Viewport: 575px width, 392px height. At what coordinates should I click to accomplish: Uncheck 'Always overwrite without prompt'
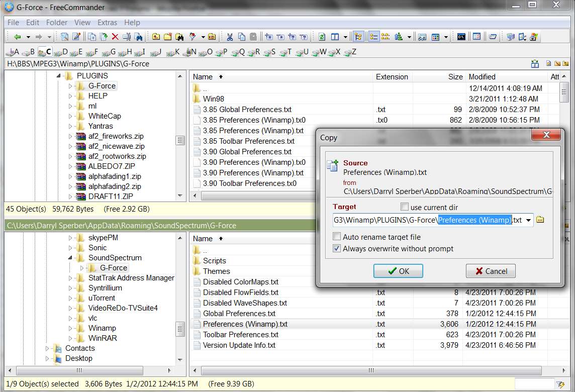pos(336,248)
